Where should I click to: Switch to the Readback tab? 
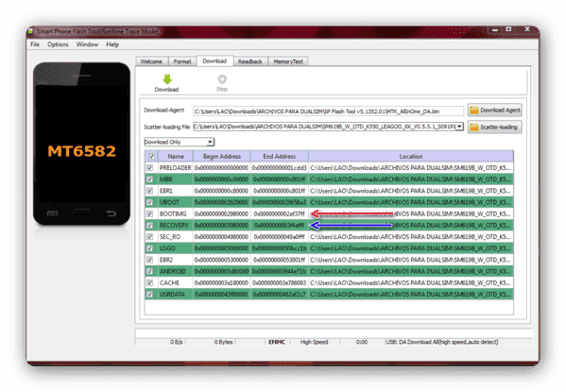(x=250, y=61)
